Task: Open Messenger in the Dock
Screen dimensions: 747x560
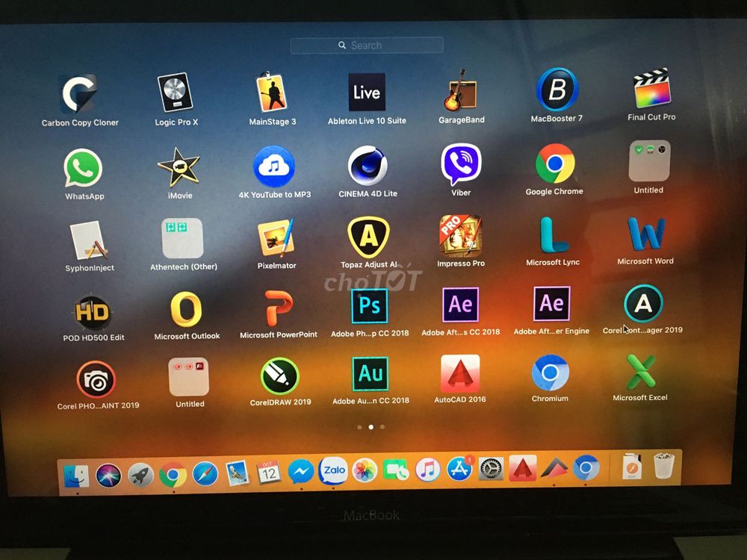Action: point(300,471)
